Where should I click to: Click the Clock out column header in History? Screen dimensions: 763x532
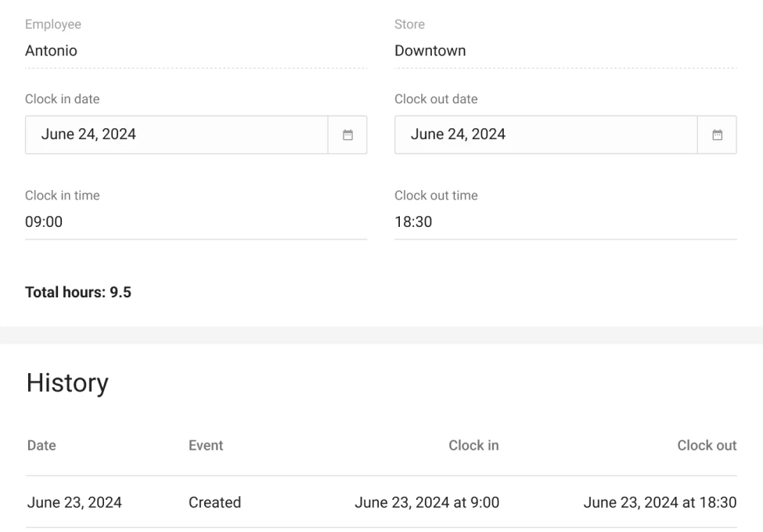[707, 445]
